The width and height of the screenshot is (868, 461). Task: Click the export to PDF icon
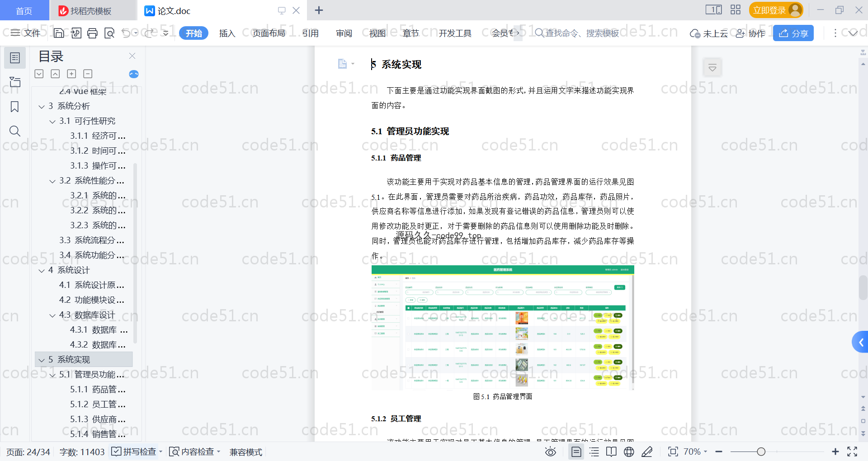tap(75, 33)
